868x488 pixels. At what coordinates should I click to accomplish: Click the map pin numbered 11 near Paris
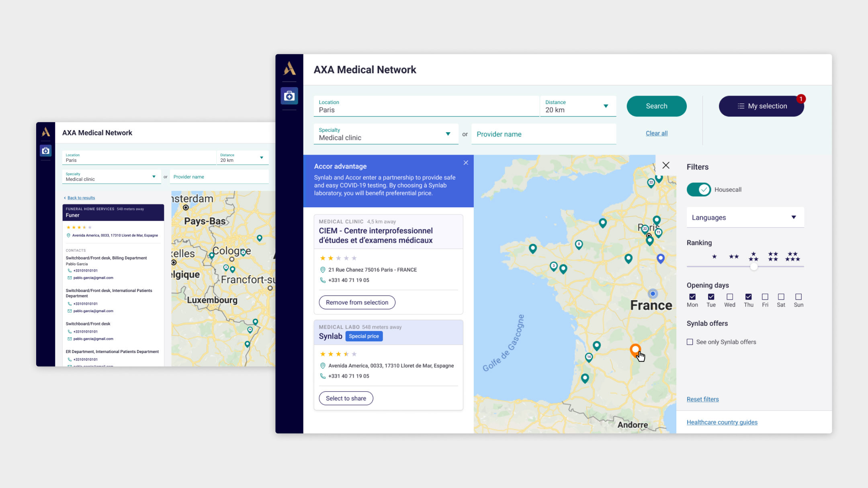click(658, 233)
